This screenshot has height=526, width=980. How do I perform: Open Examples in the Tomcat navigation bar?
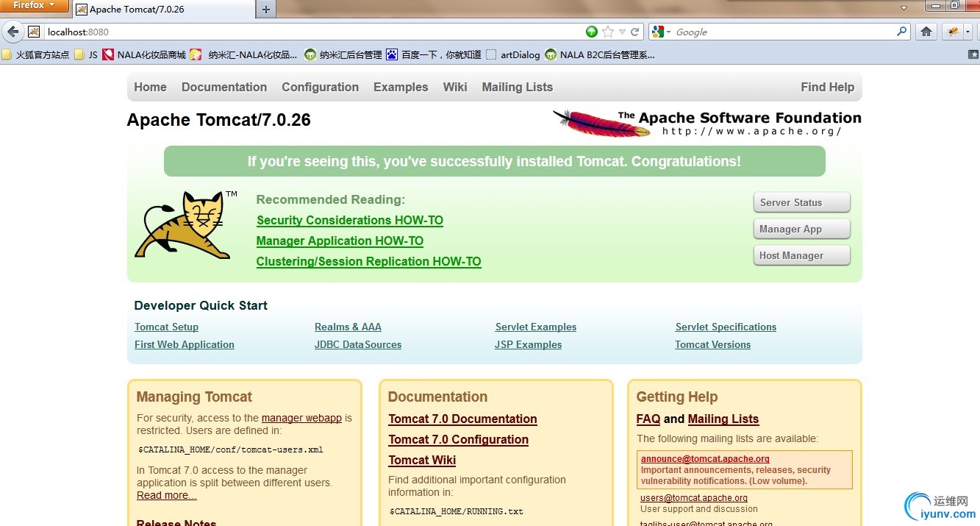[401, 87]
